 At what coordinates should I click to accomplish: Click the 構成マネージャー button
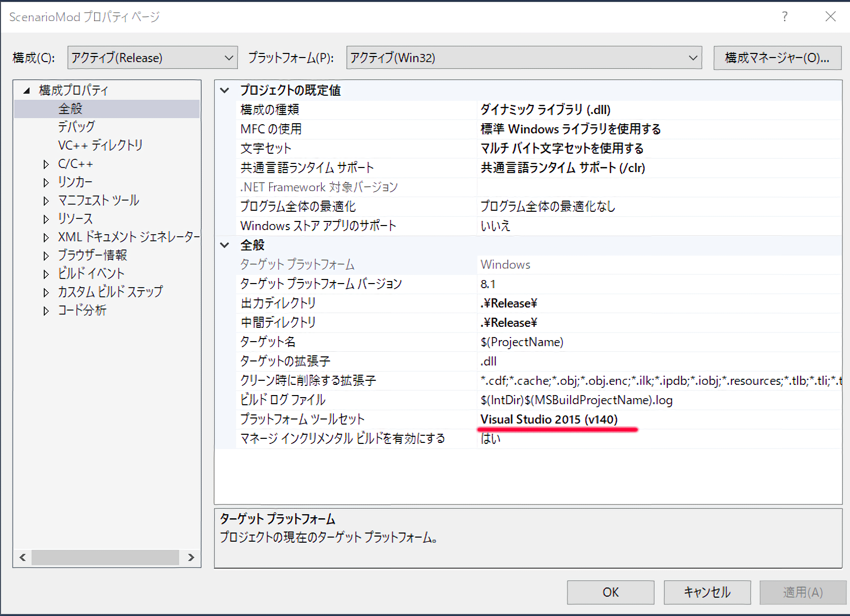click(777, 58)
